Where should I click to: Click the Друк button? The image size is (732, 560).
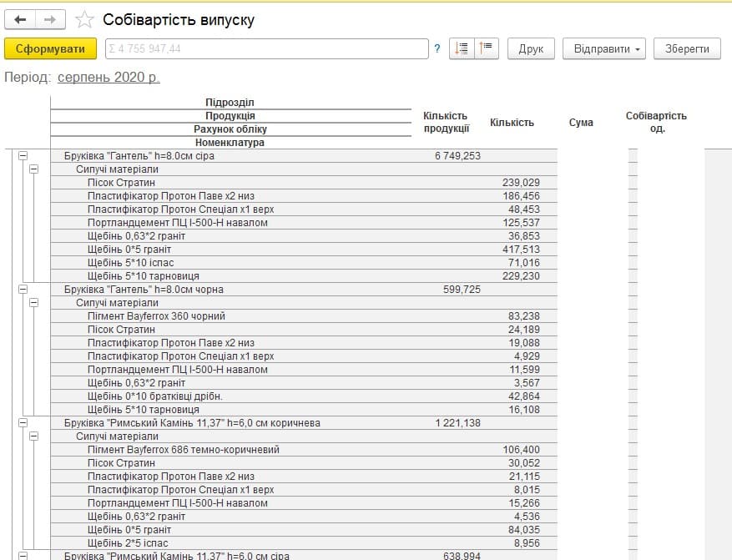coord(531,48)
